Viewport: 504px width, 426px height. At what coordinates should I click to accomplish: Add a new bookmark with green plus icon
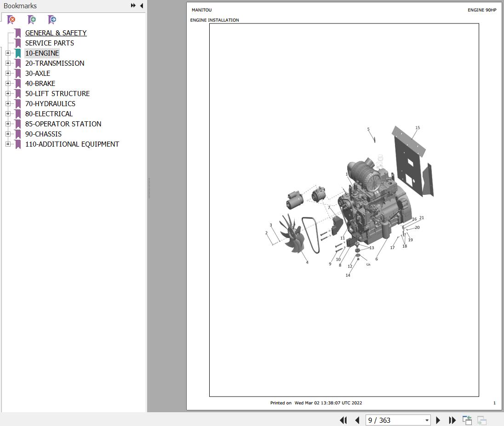tap(31, 20)
